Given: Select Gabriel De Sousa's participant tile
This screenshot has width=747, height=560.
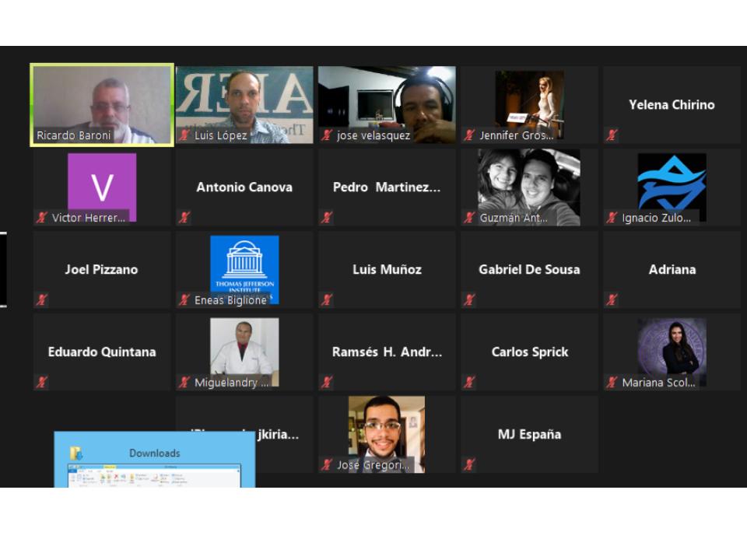Looking at the screenshot, I should (x=529, y=270).
